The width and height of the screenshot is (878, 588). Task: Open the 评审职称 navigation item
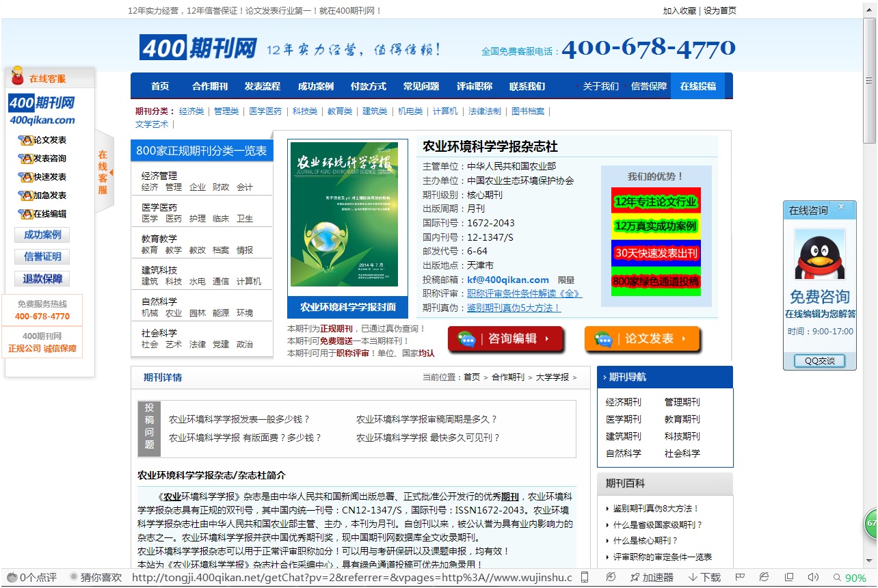point(475,87)
